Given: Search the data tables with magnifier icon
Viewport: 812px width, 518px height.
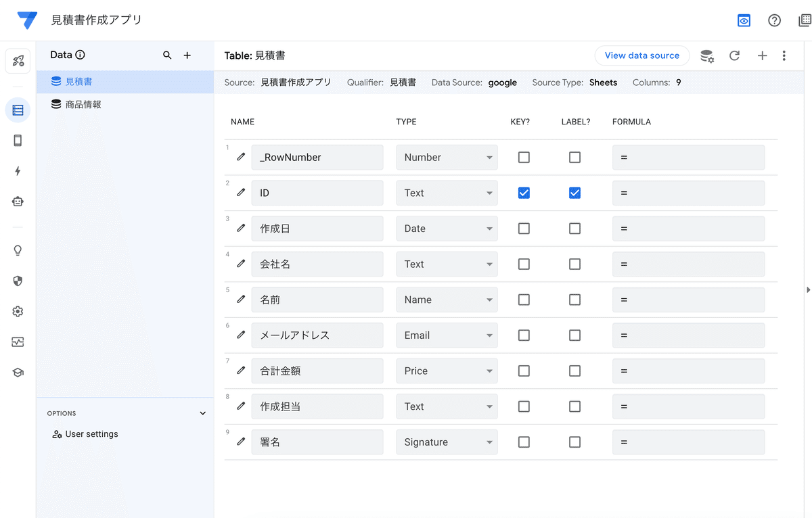Looking at the screenshot, I should click(167, 55).
